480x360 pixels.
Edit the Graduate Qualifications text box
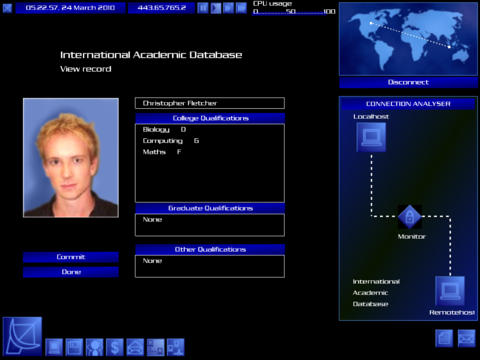[210, 225]
